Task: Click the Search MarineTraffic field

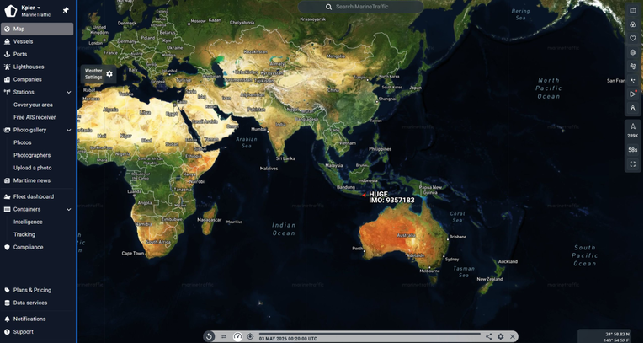Action: 360,7
